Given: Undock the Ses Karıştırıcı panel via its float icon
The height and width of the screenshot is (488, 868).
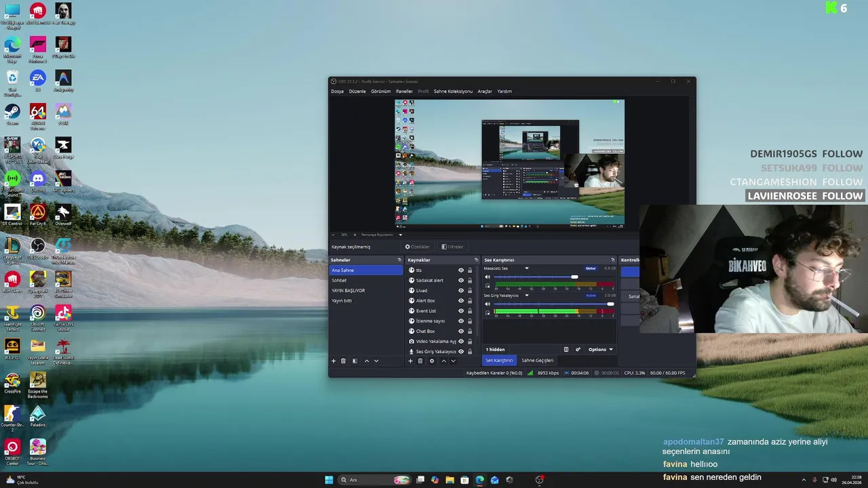Looking at the screenshot, I should coord(612,260).
